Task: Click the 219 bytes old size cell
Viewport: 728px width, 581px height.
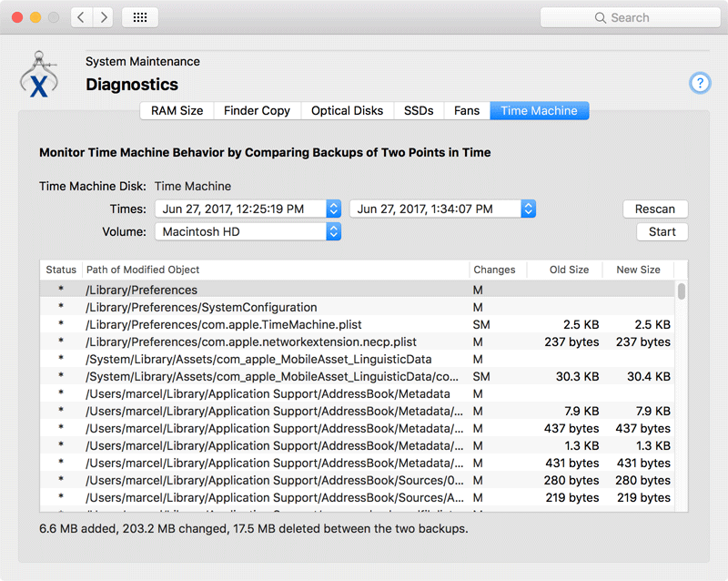Action: (572, 497)
